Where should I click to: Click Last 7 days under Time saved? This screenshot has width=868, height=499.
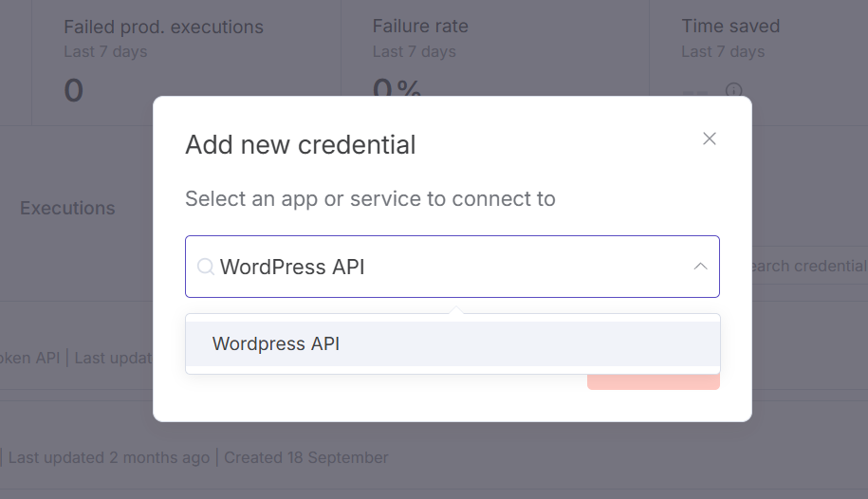pos(723,51)
